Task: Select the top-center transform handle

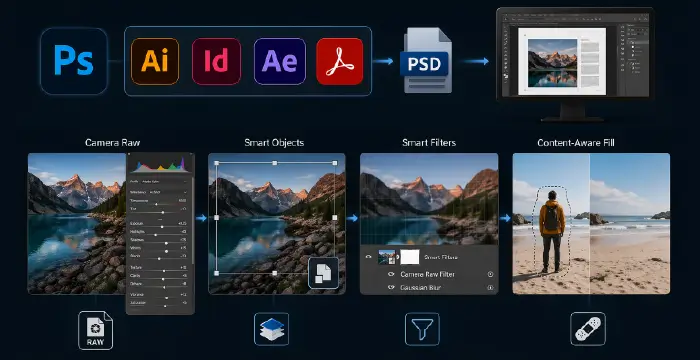Action: click(x=275, y=163)
